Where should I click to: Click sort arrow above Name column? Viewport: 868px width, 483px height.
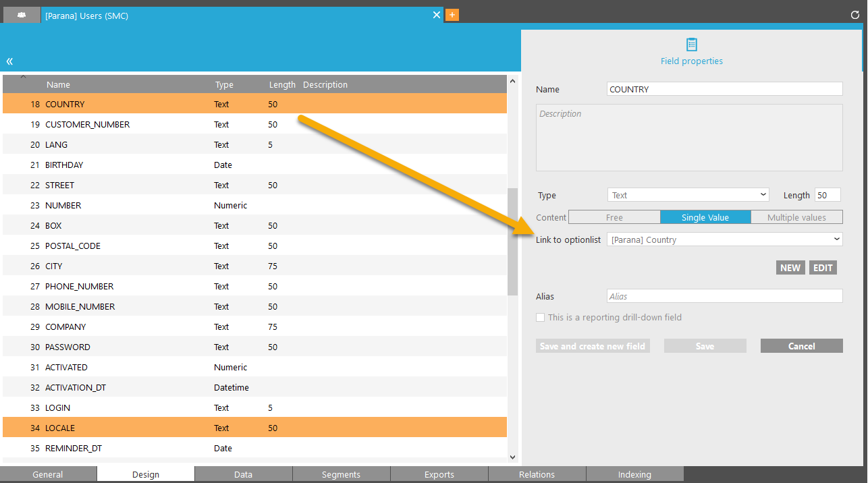pos(23,77)
